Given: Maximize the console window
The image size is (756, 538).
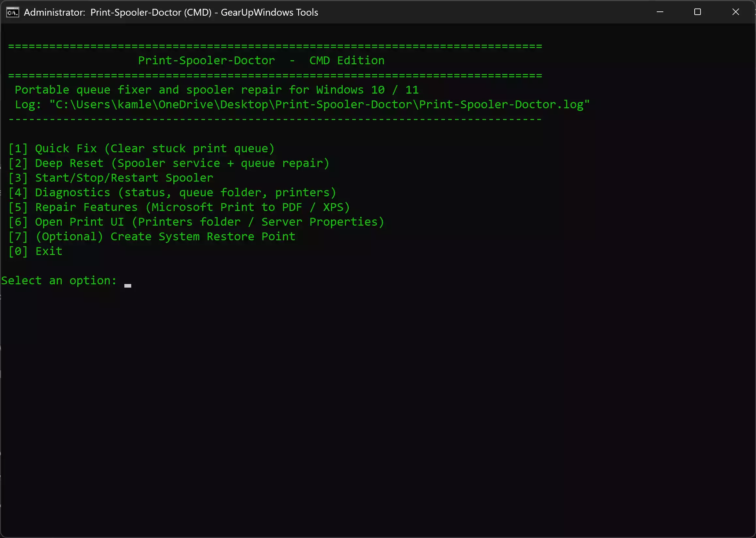Looking at the screenshot, I should [x=697, y=12].
